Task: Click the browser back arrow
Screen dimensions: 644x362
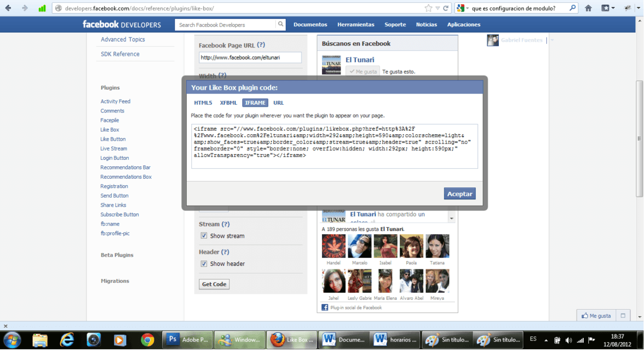Action: tap(8, 8)
